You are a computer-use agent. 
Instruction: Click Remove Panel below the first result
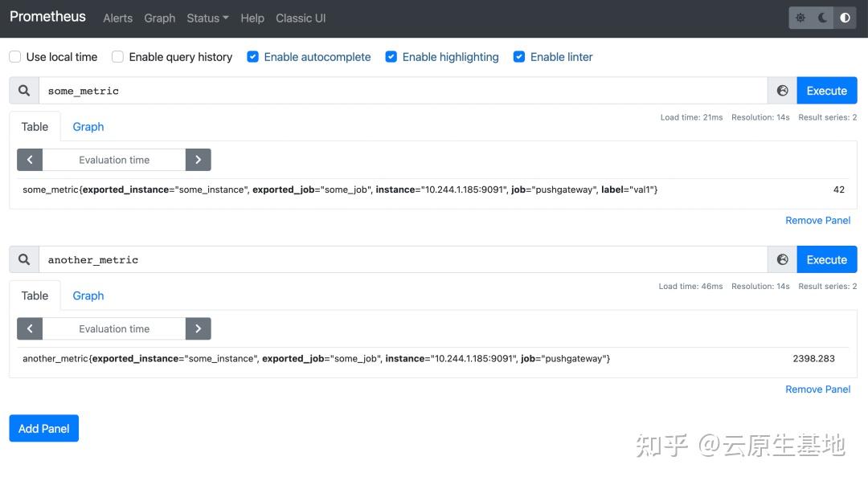click(817, 220)
